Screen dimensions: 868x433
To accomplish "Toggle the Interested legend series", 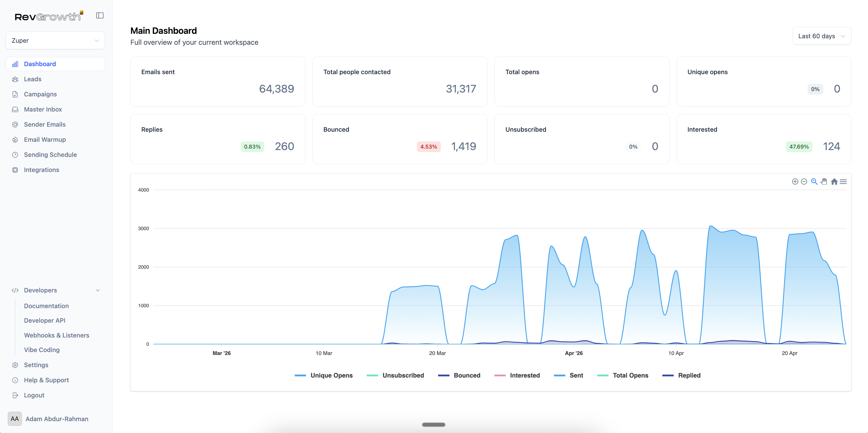I will coord(517,375).
